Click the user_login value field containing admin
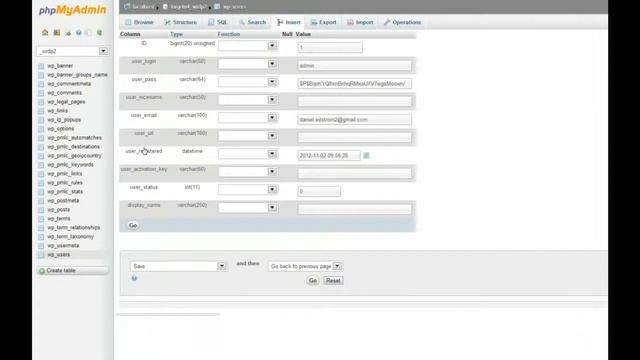 [355, 66]
